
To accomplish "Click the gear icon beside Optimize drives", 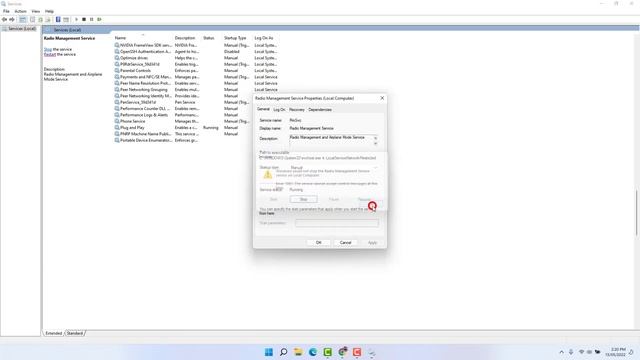I will click(x=117, y=58).
